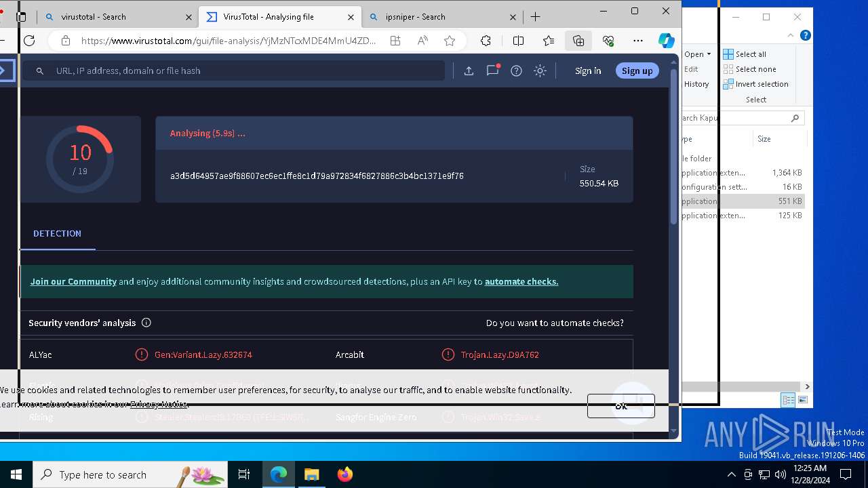Click Invert selection in Explorer ribbon
Image resolution: width=868 pixels, height=488 pixels.
pos(755,84)
